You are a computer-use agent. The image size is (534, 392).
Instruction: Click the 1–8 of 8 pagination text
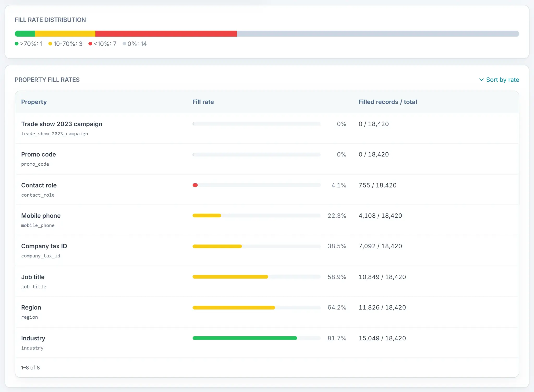(31, 368)
